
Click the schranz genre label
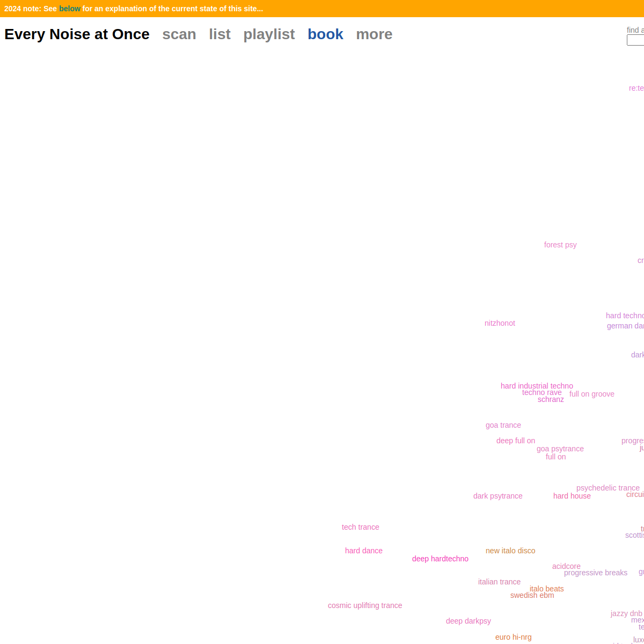click(551, 400)
